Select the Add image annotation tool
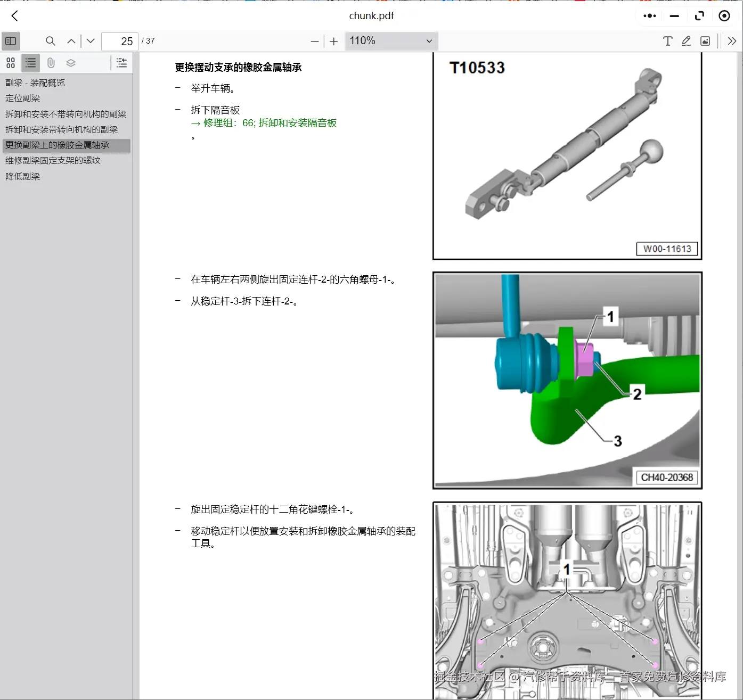 705,41
